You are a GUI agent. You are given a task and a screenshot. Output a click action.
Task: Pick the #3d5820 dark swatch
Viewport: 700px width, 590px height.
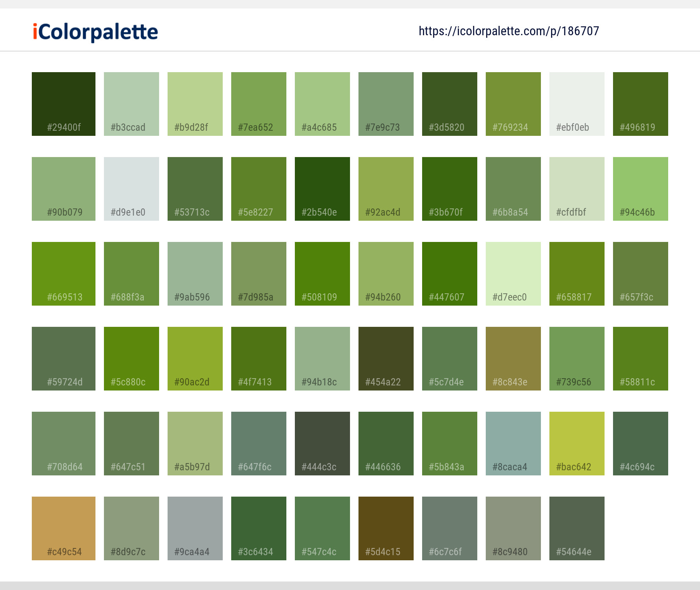pos(450,104)
